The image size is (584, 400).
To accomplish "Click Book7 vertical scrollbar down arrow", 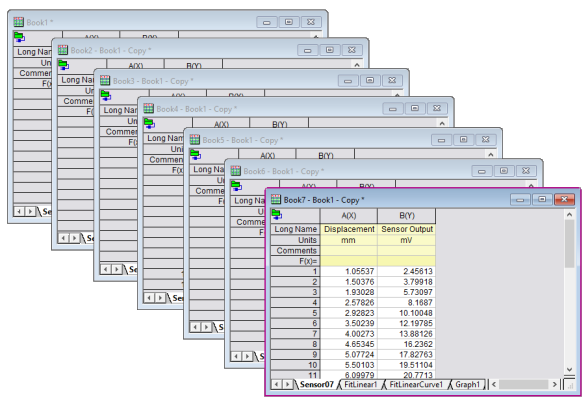I will [x=569, y=369].
